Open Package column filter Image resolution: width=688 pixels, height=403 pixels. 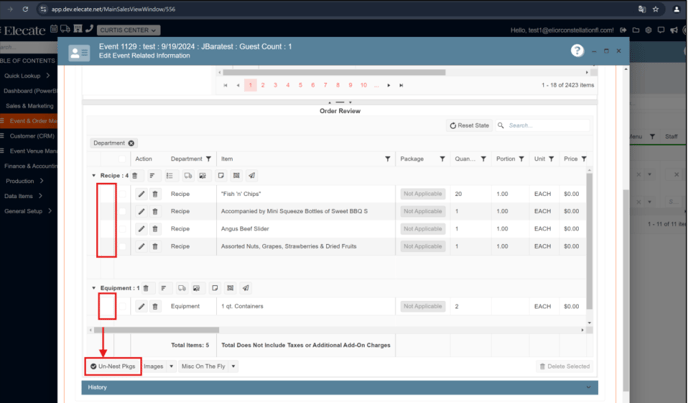click(442, 159)
